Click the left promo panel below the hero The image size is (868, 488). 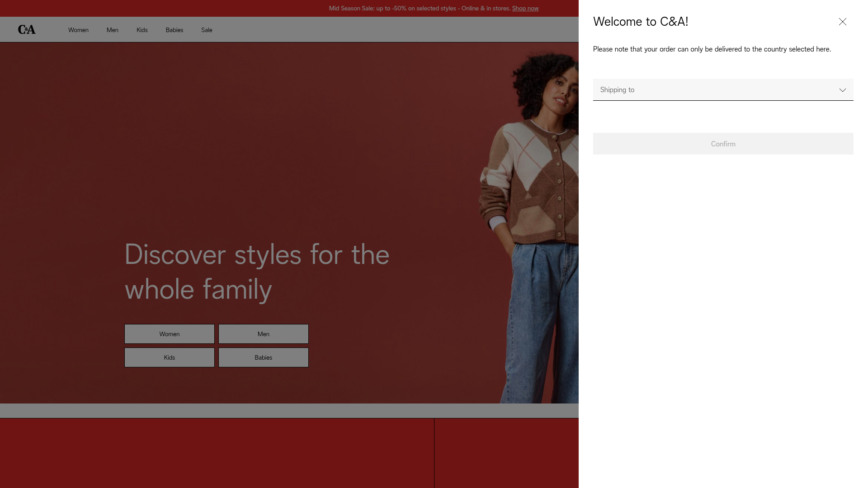216,453
